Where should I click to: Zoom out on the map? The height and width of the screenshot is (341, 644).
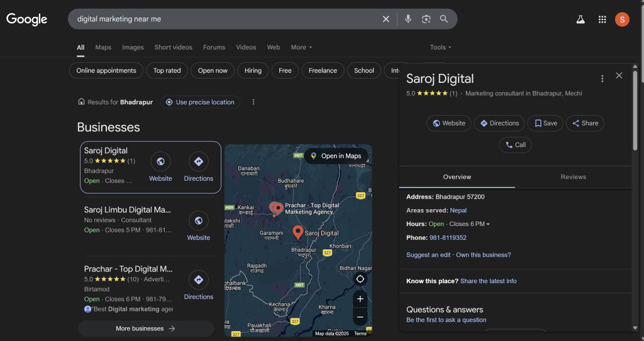point(360,317)
